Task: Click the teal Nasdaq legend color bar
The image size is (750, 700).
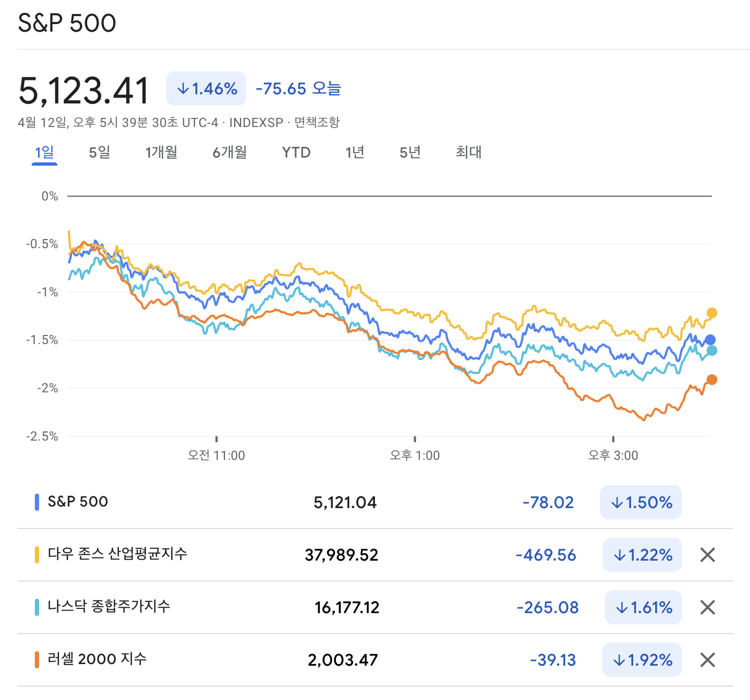Action: 37,607
